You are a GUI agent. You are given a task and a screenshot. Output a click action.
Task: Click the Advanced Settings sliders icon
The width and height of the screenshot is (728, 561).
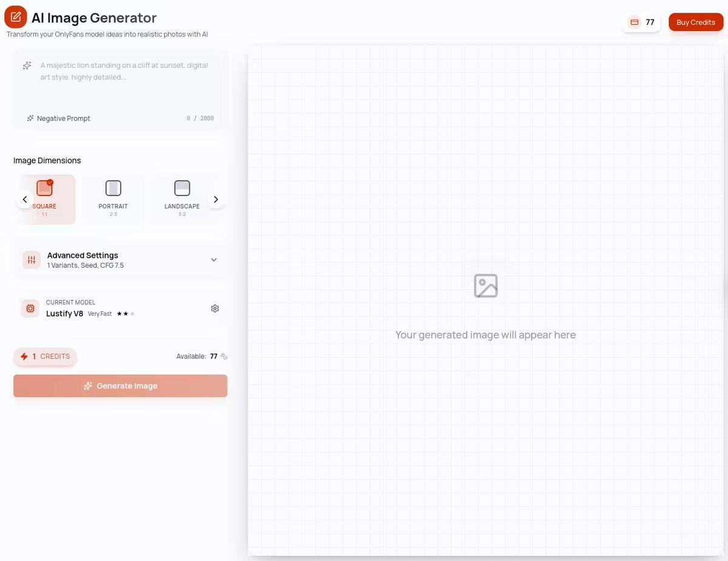tap(31, 260)
